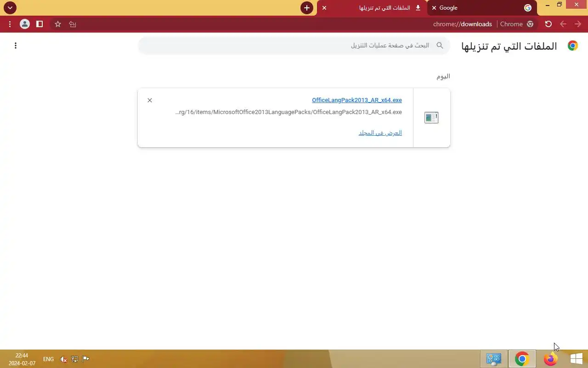Select the downloads tab titled الملفات التي تم تنزيلها
The width and height of the screenshot is (588, 368).
point(372,8)
